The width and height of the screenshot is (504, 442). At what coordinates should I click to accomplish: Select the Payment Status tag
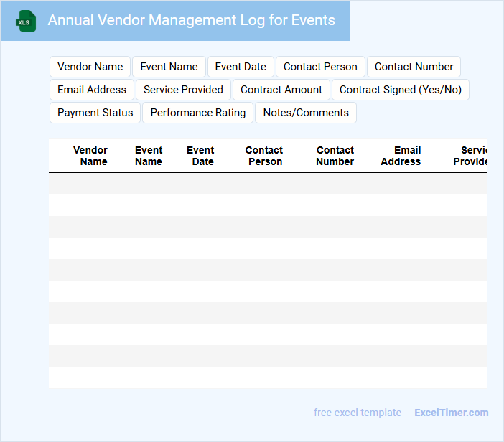click(x=95, y=113)
